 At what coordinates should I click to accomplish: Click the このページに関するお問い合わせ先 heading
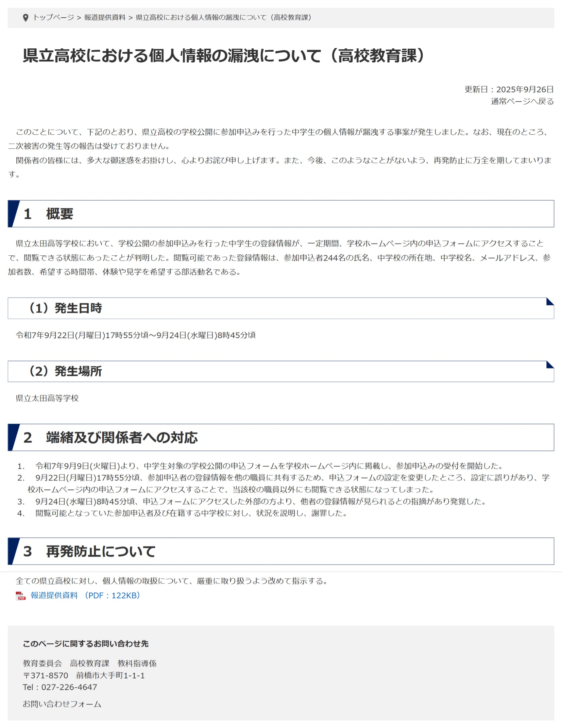[86, 644]
